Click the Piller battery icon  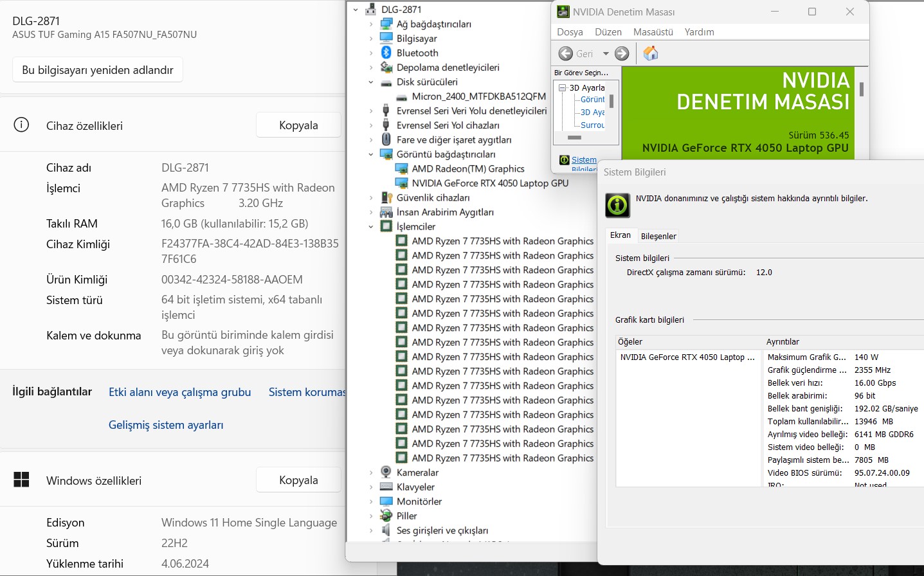pos(386,516)
